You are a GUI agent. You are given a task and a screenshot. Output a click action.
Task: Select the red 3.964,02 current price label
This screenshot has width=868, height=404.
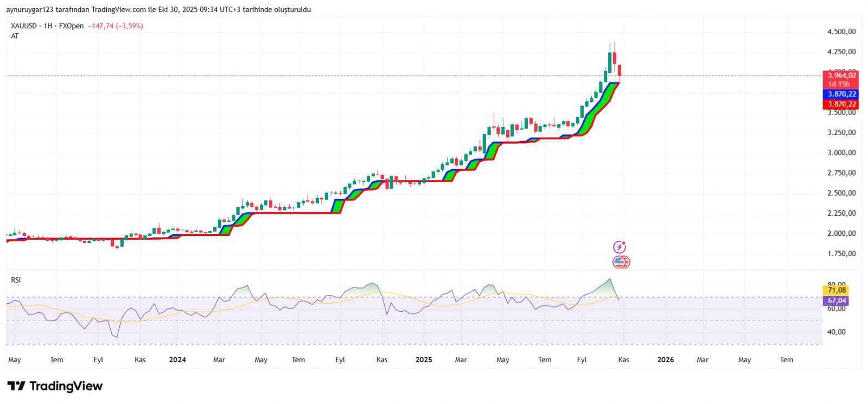pos(841,75)
